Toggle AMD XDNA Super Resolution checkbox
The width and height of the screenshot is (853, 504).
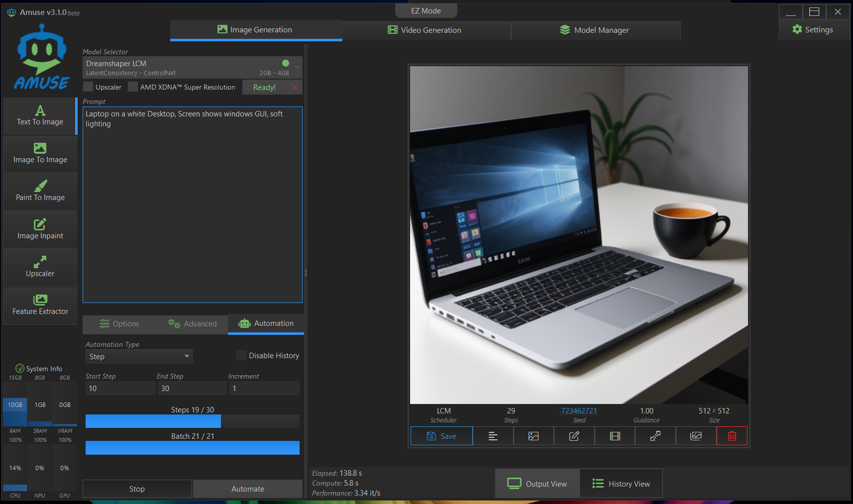pos(133,87)
